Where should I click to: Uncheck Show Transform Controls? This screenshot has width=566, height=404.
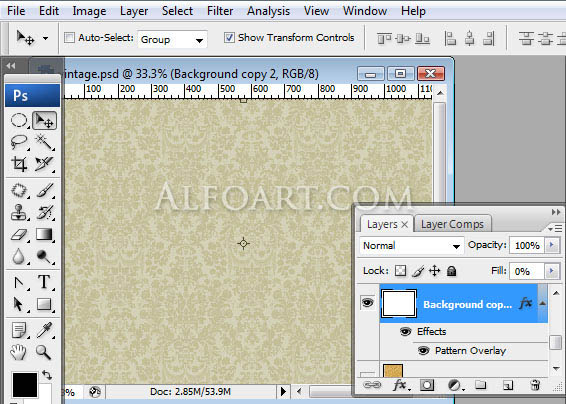coord(229,38)
